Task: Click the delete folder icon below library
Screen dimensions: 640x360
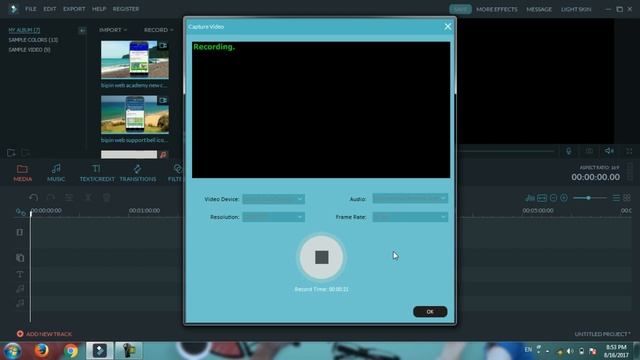Action: 25,153
